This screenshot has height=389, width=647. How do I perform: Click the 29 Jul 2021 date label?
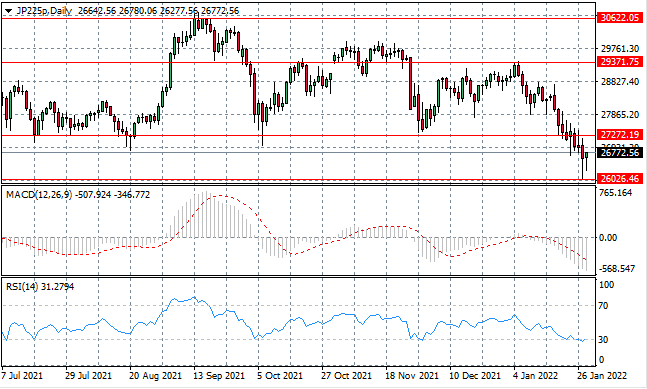(88, 376)
